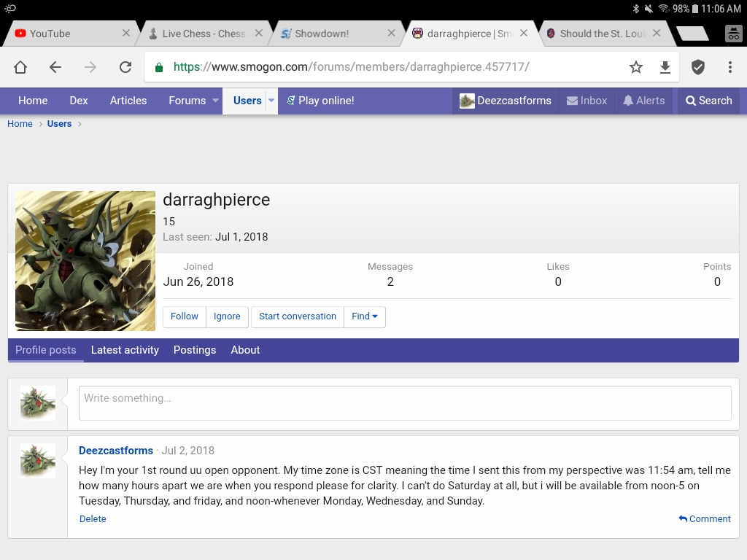Viewport: 747px width, 560px height.
Task: Close the Live Chess tab
Action: pos(259,33)
